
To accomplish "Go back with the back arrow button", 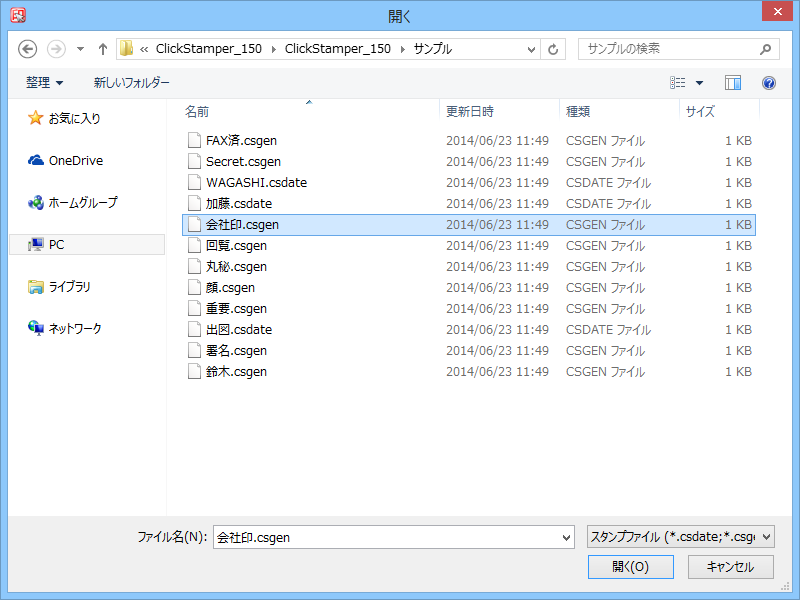I will (28, 49).
